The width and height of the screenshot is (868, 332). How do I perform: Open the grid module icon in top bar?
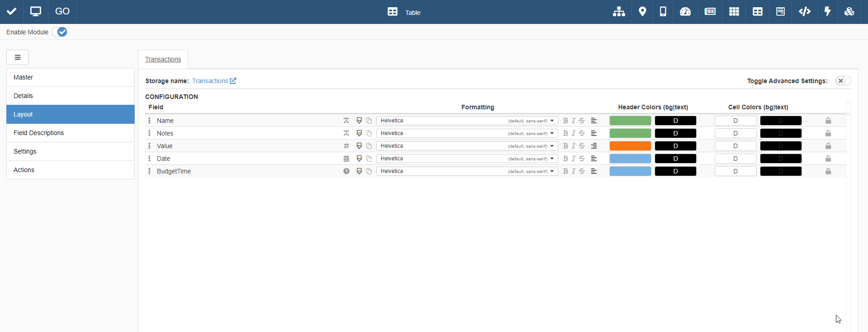734,12
